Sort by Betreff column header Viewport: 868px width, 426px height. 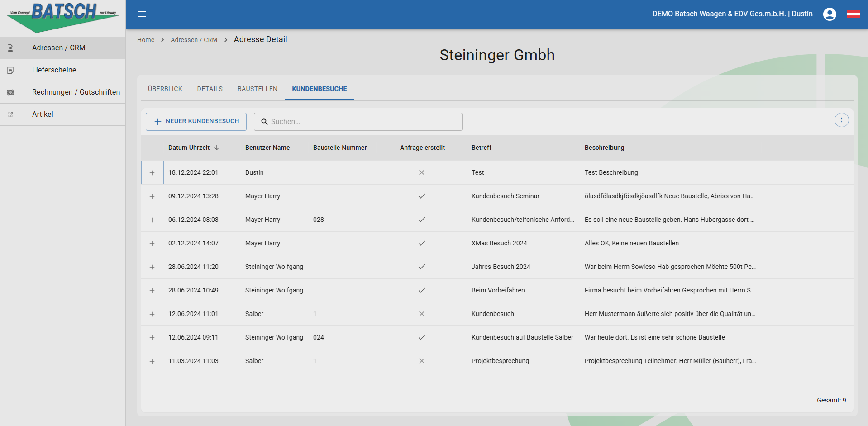pos(482,148)
